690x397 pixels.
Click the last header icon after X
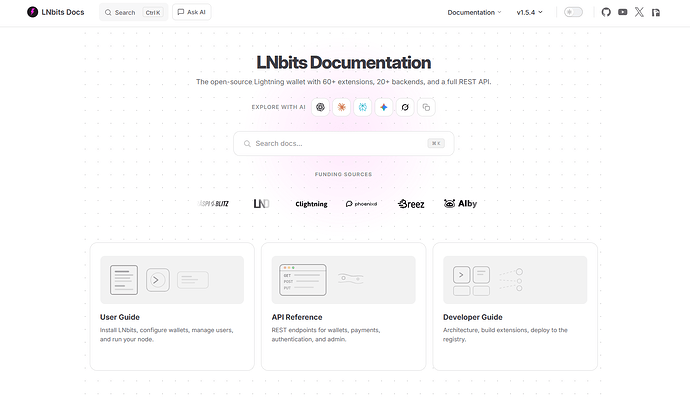(x=656, y=12)
